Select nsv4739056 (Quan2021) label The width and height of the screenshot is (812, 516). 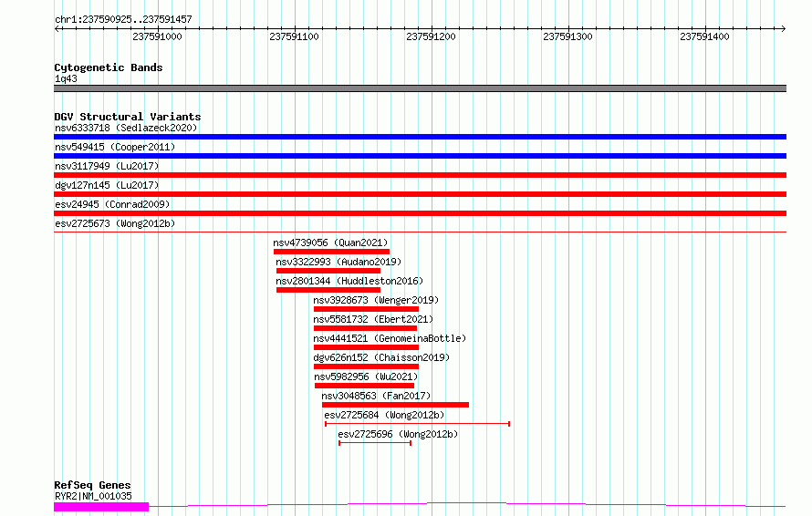coord(330,243)
